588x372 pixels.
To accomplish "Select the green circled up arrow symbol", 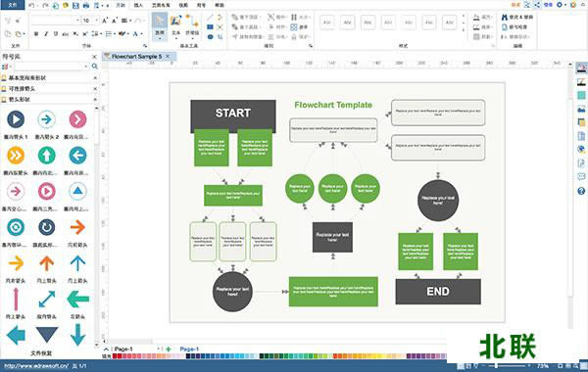I will point(46,156).
